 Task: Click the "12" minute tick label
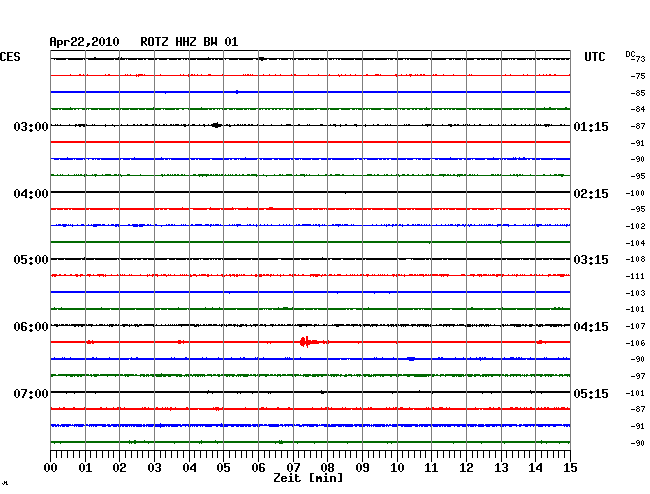(466, 467)
